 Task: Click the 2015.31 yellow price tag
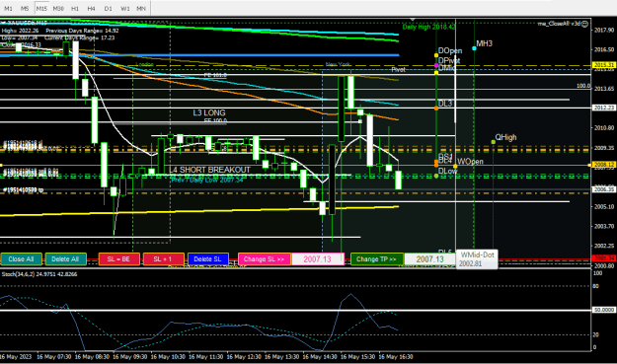[603, 65]
